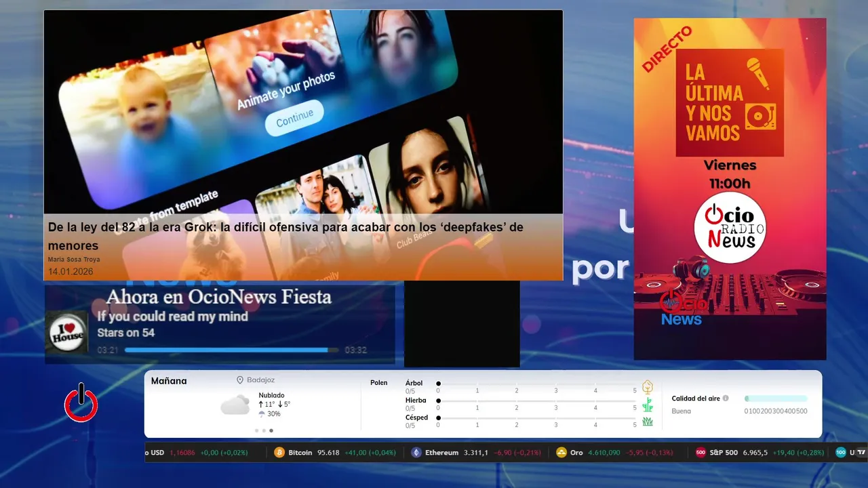Click the I Love House album art
This screenshot has width=868, height=488.
pos(67,333)
